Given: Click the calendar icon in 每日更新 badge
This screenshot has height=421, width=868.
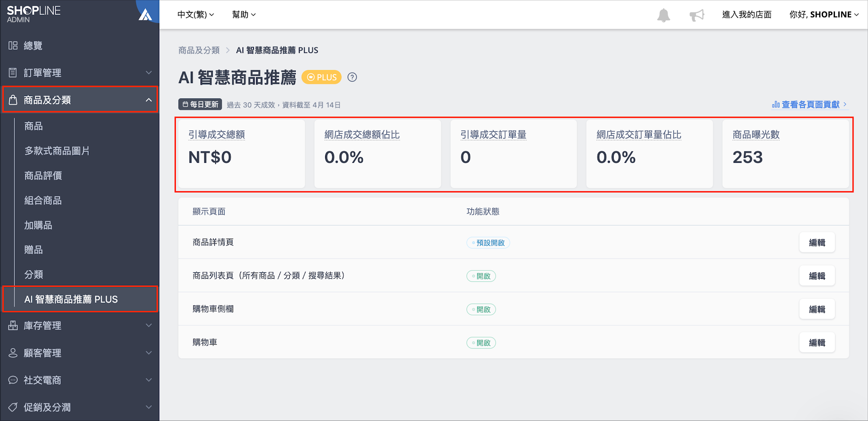Looking at the screenshot, I should pos(185,104).
